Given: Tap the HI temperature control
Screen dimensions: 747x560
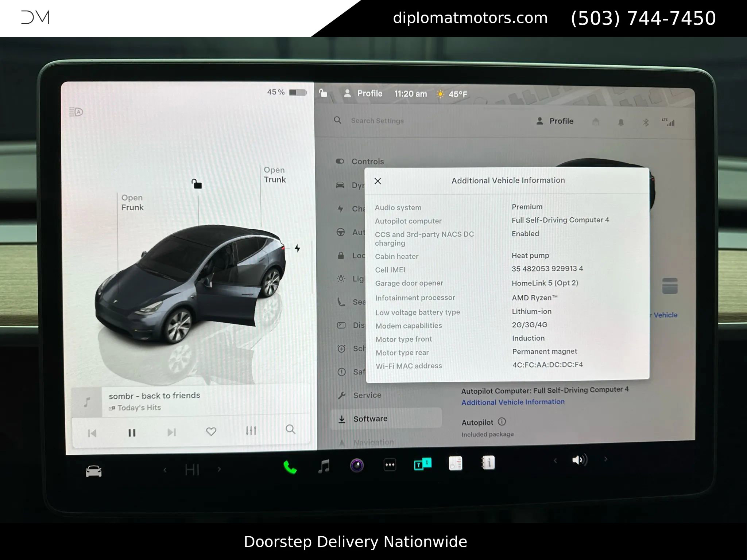Looking at the screenshot, I should (192, 469).
